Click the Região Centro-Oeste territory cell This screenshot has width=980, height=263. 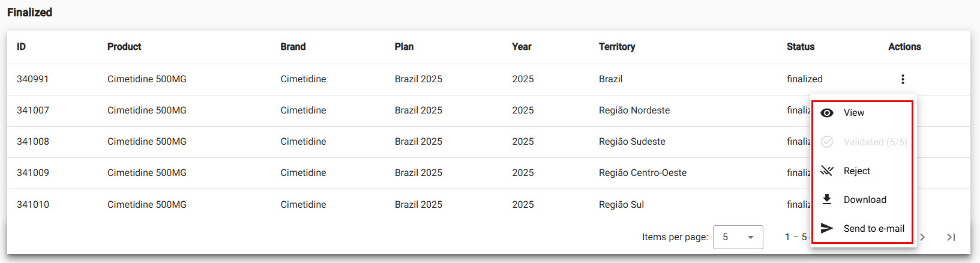point(642,173)
